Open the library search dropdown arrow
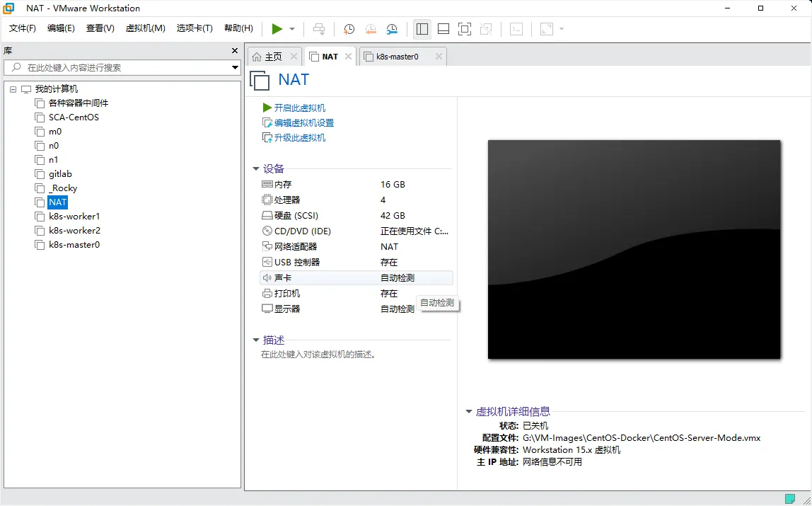The width and height of the screenshot is (812, 506). 235,67
